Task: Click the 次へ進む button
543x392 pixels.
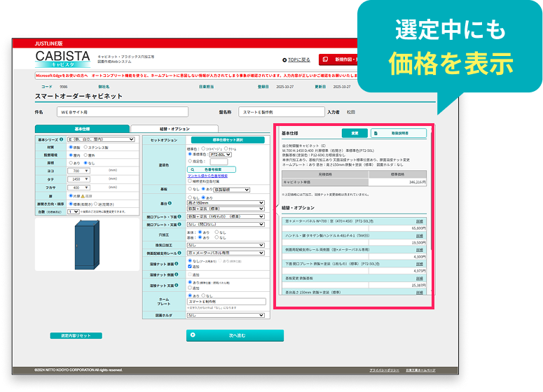Action: 235,335
